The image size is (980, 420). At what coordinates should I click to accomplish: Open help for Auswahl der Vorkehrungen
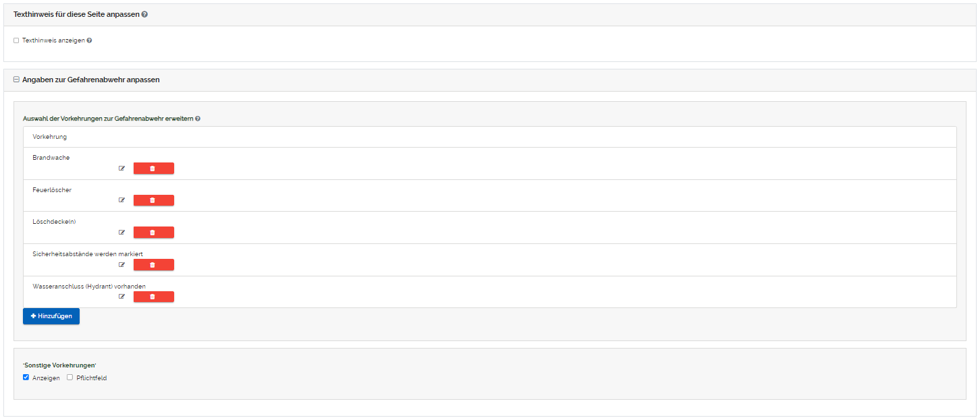click(198, 119)
